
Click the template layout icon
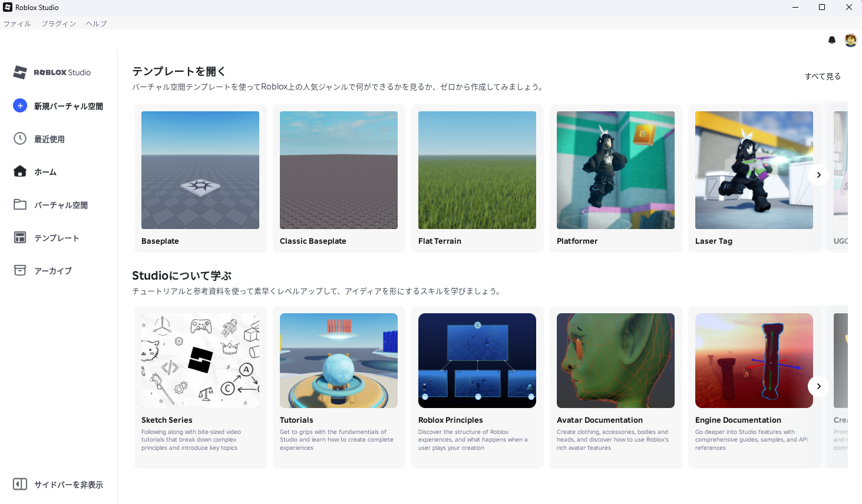tap(20, 237)
